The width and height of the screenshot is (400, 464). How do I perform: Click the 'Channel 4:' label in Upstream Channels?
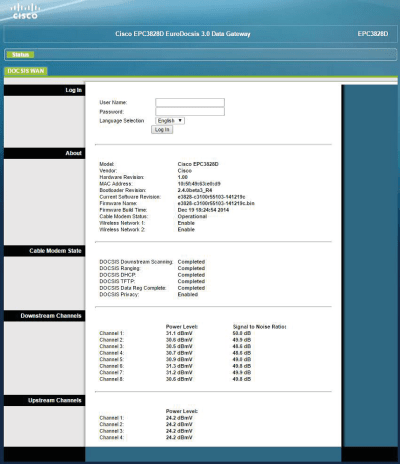pyautogui.click(x=111, y=437)
